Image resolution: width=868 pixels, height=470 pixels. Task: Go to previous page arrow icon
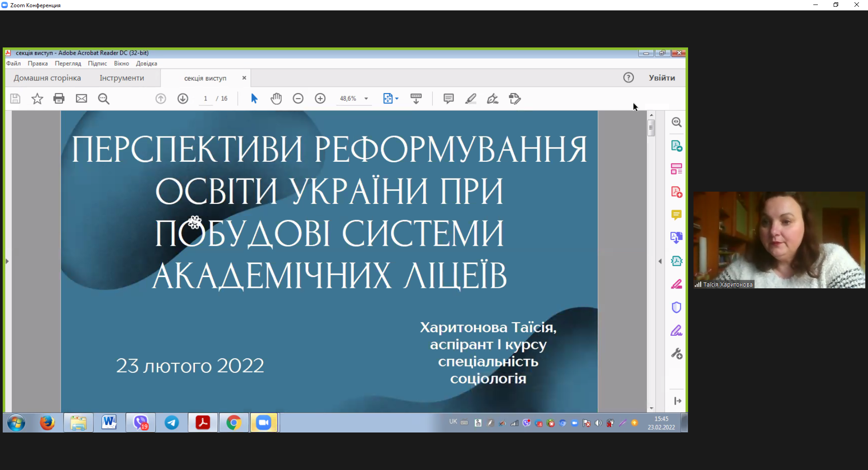coord(160,99)
